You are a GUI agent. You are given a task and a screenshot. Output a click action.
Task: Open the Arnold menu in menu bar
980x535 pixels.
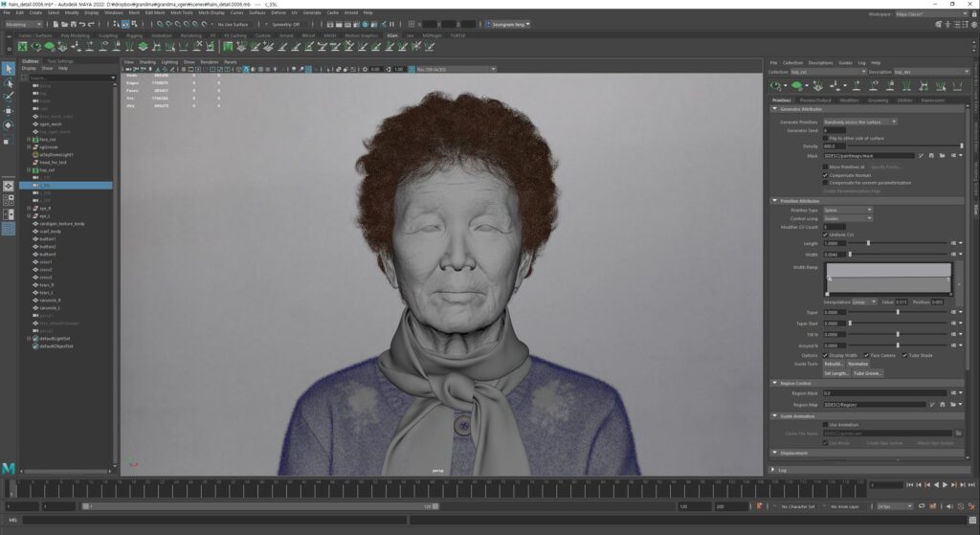[350, 12]
